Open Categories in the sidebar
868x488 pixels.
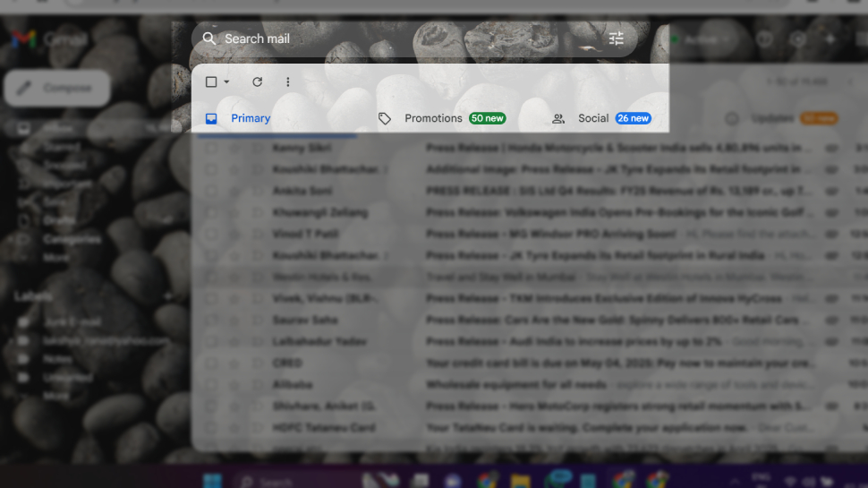[x=72, y=239]
